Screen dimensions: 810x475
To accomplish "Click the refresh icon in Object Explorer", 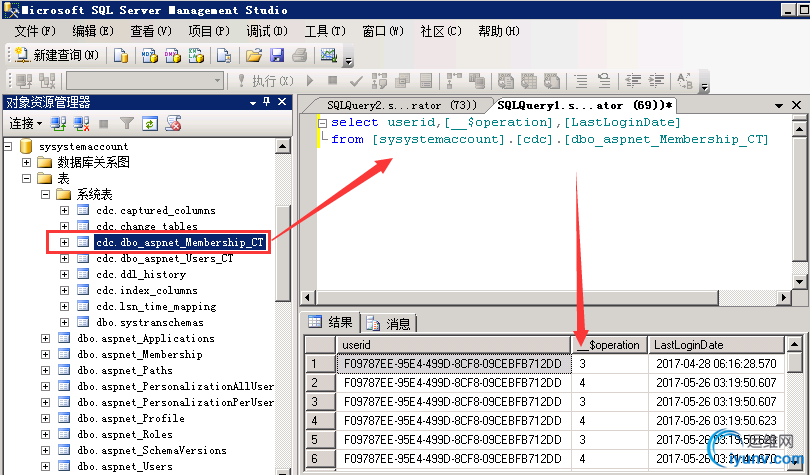I will click(150, 124).
